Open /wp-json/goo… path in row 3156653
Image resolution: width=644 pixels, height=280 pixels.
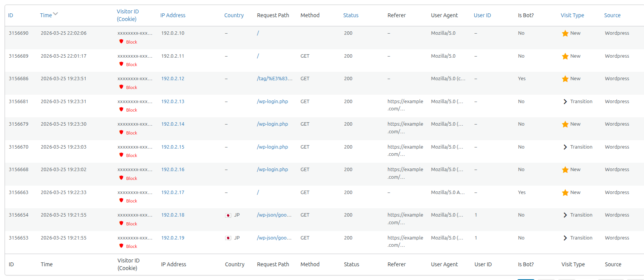coord(274,238)
